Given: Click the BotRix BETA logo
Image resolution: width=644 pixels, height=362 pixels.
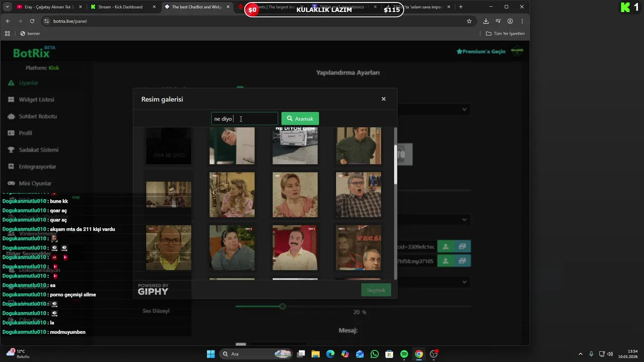Looking at the screenshot, I should click(34, 52).
